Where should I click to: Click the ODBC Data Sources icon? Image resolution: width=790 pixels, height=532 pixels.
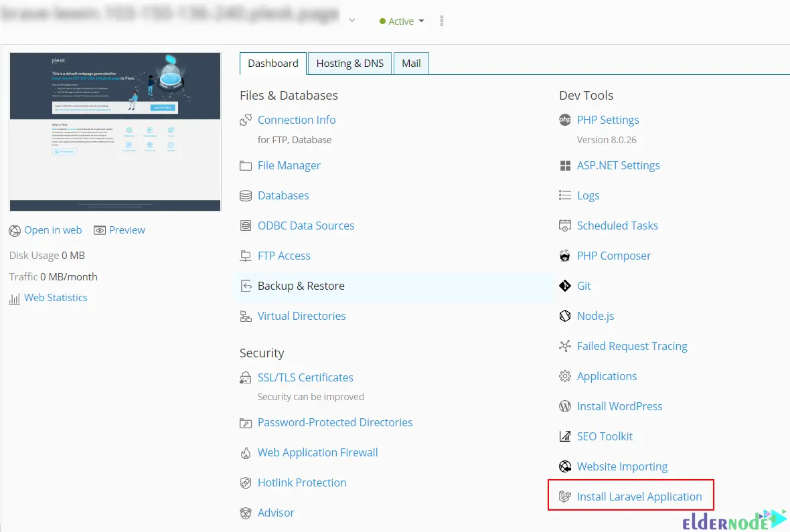(x=246, y=226)
